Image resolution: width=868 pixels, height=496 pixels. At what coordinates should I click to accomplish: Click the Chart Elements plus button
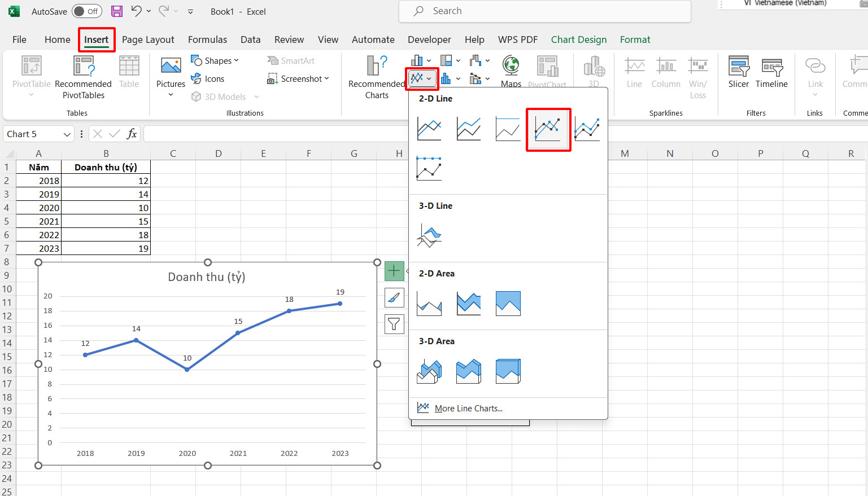(394, 271)
